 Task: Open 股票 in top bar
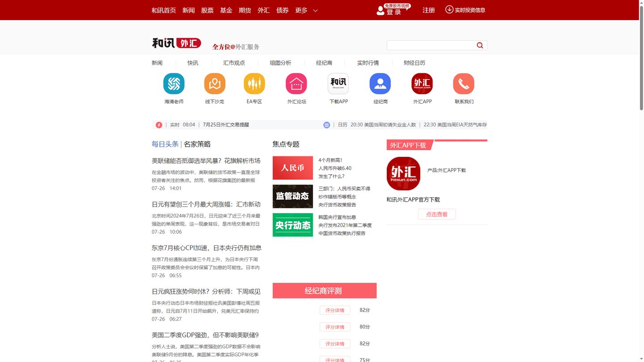pyautogui.click(x=208, y=10)
